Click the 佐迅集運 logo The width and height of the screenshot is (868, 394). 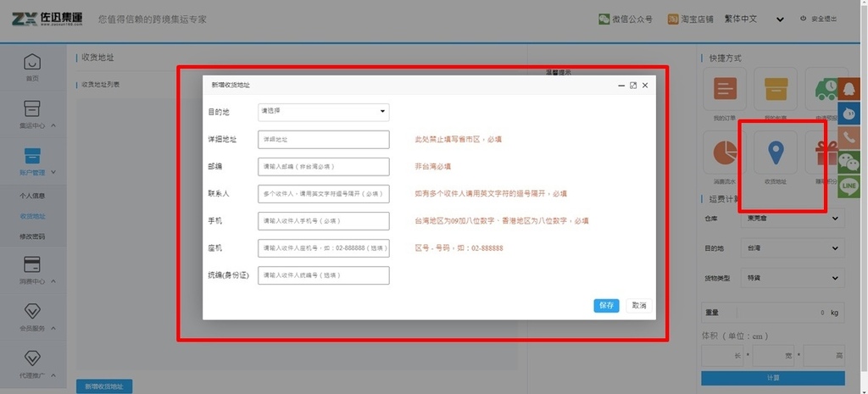[47, 19]
